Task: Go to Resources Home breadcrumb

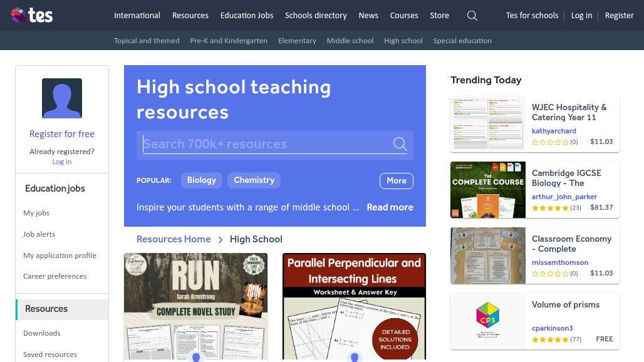Action: (x=174, y=239)
